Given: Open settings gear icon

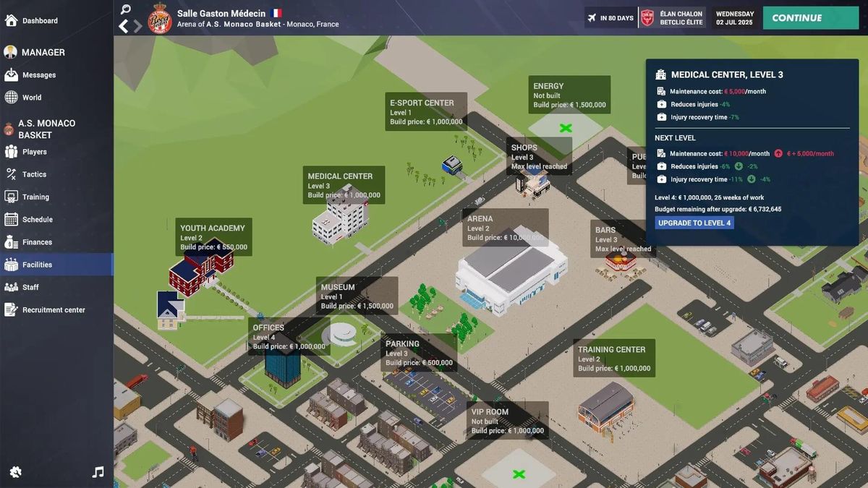Looking at the screenshot, I should 16,472.
